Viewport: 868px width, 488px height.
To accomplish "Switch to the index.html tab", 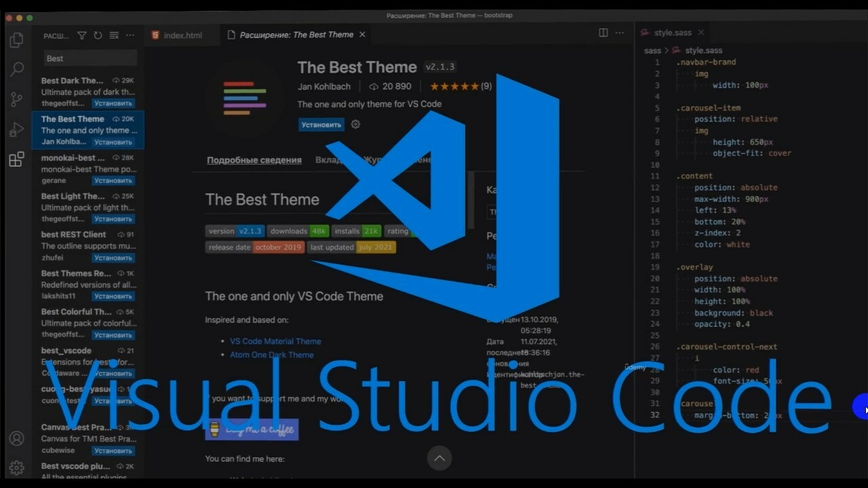I will [182, 35].
